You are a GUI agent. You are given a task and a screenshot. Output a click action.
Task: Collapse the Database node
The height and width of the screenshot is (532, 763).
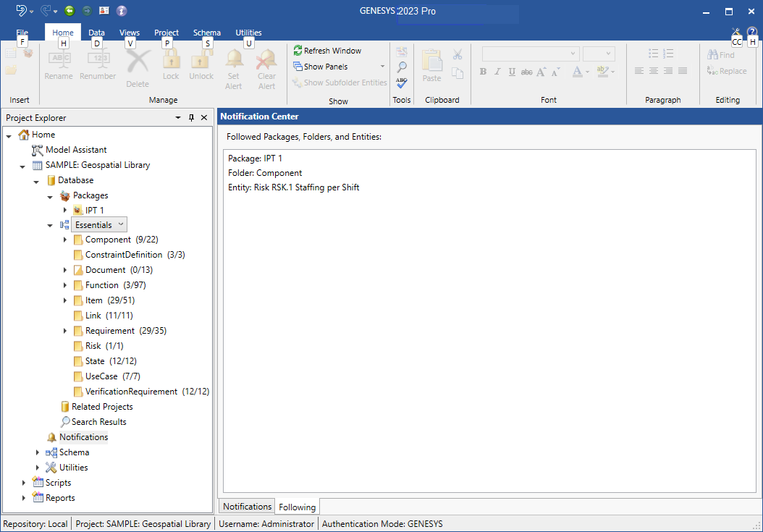(x=36, y=181)
